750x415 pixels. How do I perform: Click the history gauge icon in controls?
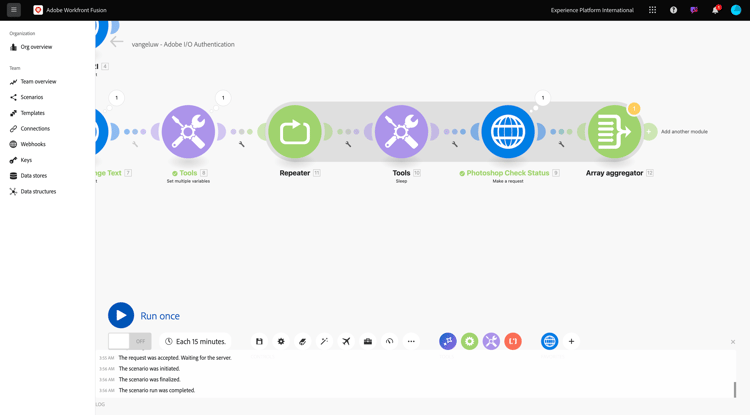click(389, 341)
